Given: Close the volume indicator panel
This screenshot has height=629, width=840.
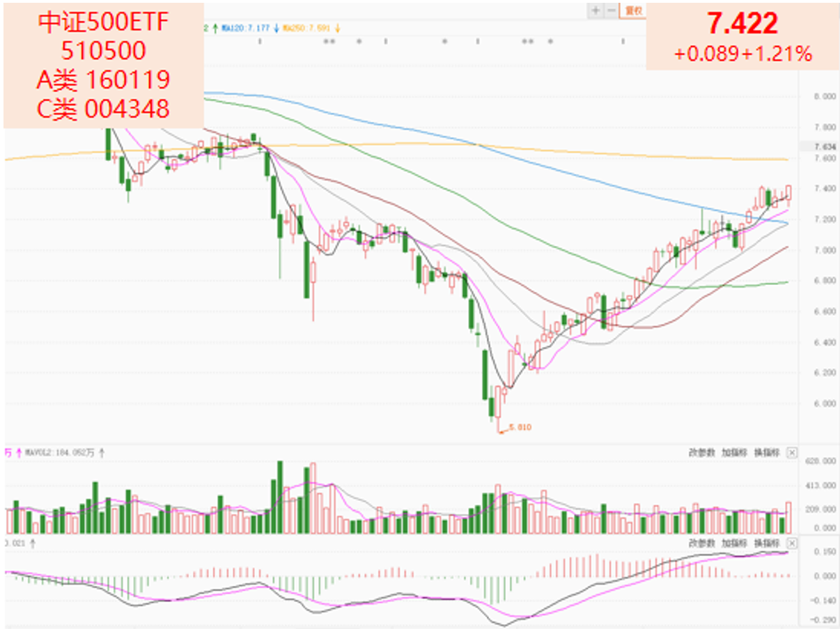Looking at the screenshot, I should click(x=792, y=453).
